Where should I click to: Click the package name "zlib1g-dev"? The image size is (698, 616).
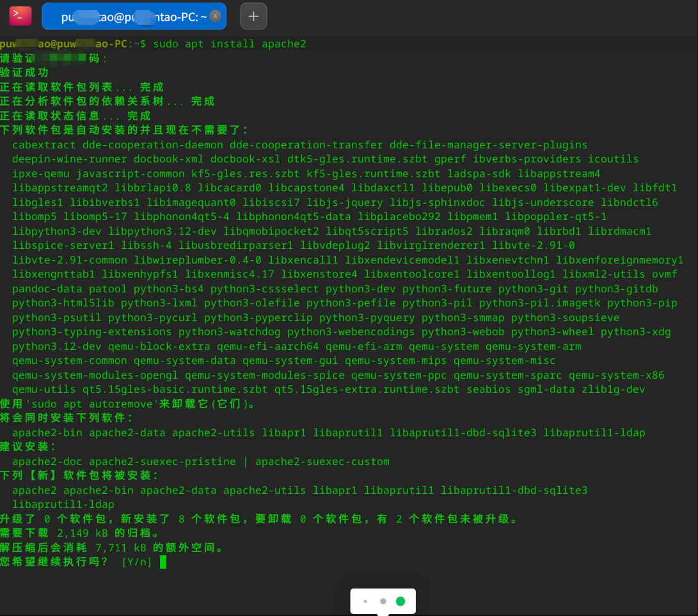[614, 390]
